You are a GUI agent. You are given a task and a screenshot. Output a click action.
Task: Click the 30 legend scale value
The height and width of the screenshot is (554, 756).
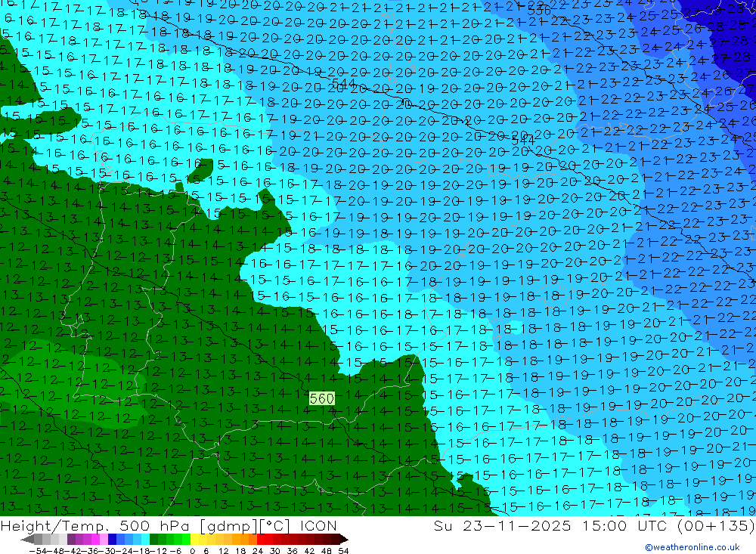click(x=275, y=551)
